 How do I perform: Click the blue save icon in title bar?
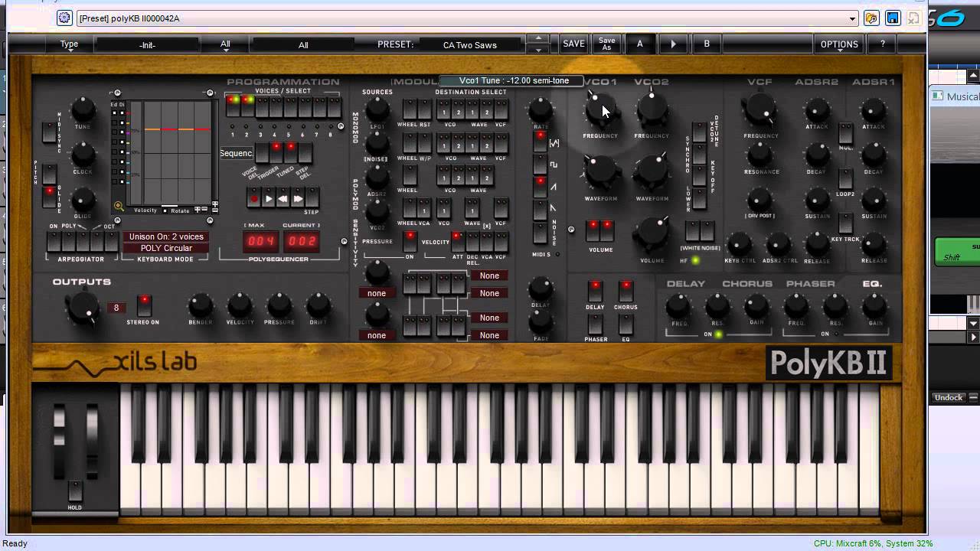tap(893, 18)
